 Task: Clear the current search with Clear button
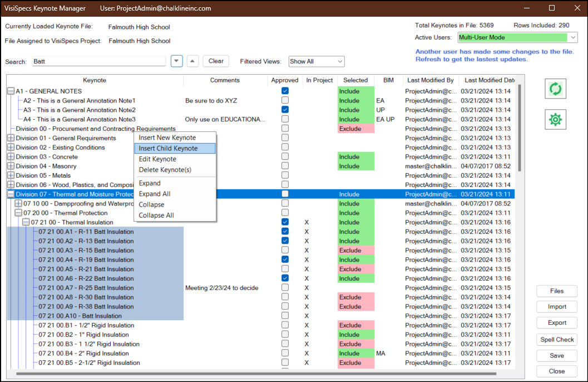pos(215,61)
